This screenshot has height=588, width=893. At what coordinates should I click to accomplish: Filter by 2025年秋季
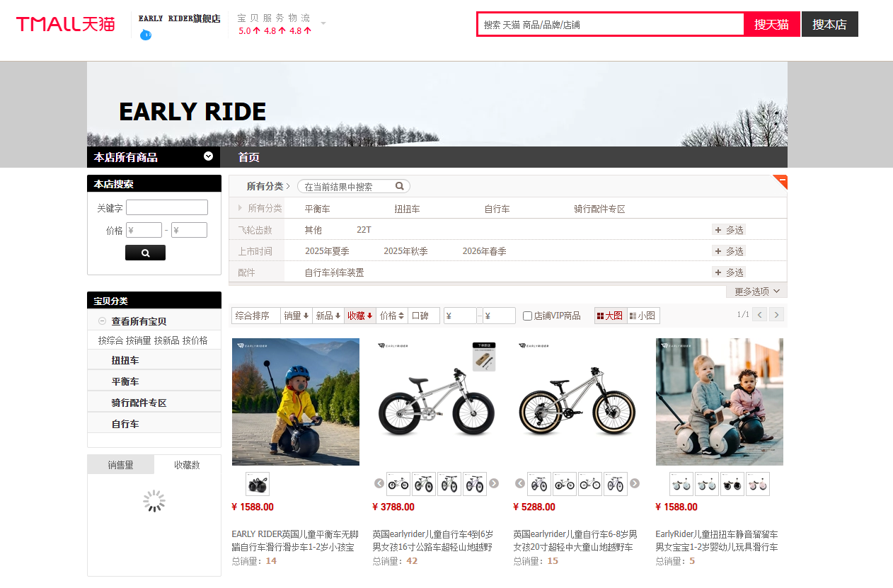tap(405, 251)
